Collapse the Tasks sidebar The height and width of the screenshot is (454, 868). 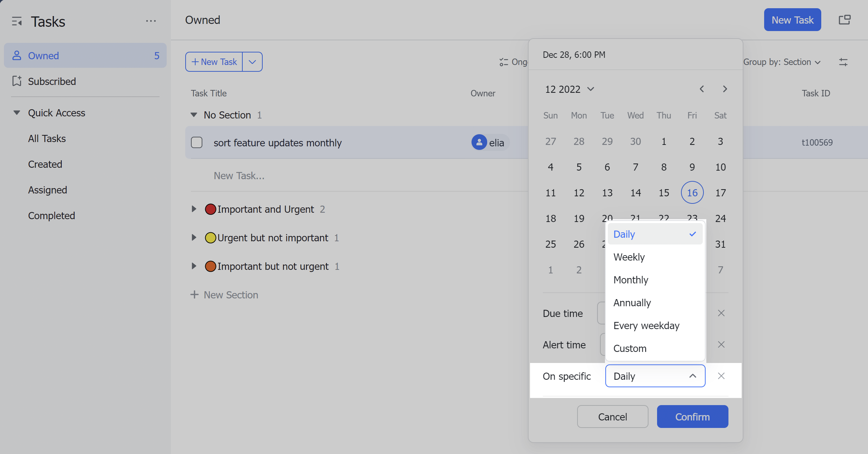tap(16, 21)
